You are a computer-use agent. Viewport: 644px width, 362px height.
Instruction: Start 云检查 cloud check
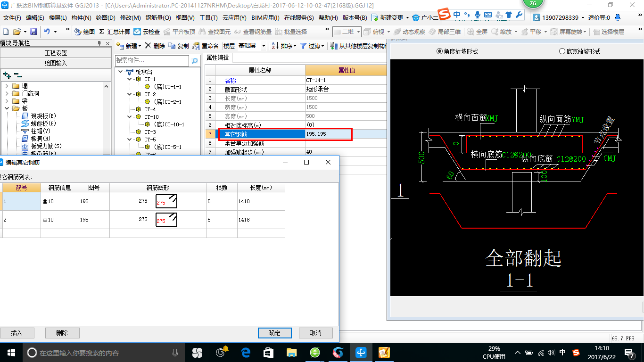pyautogui.click(x=147, y=32)
